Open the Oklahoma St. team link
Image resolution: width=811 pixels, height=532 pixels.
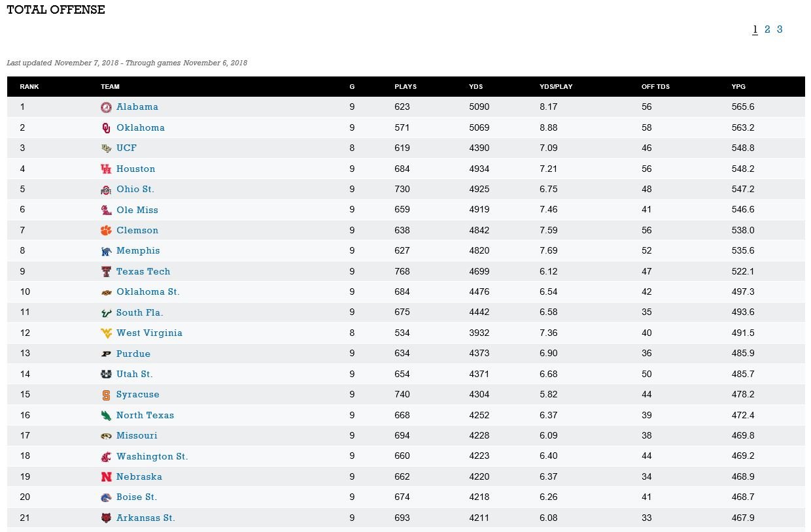point(148,292)
